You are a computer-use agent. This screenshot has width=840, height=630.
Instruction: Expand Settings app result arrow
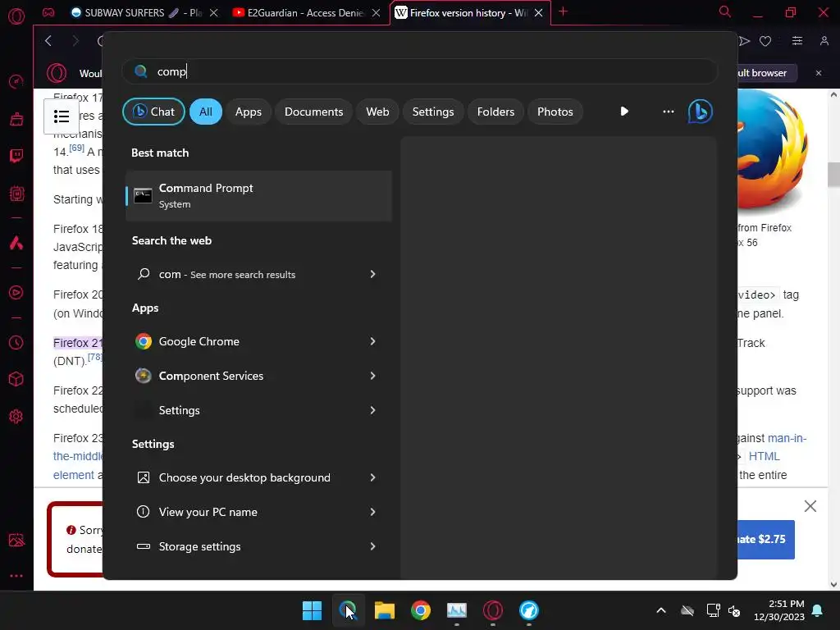point(373,410)
